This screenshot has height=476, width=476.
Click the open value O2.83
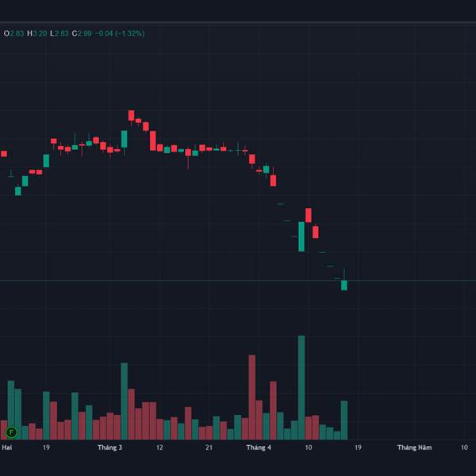tap(13, 33)
